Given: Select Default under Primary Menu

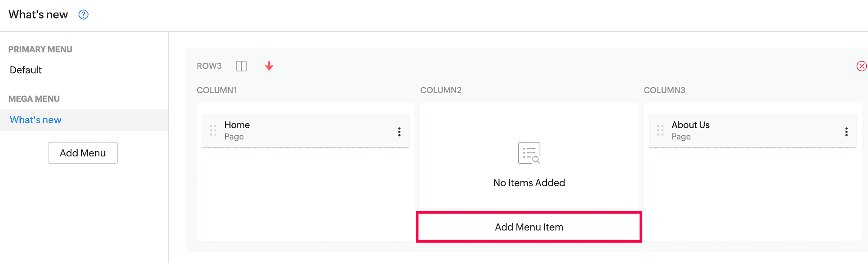Looking at the screenshot, I should pos(26,70).
